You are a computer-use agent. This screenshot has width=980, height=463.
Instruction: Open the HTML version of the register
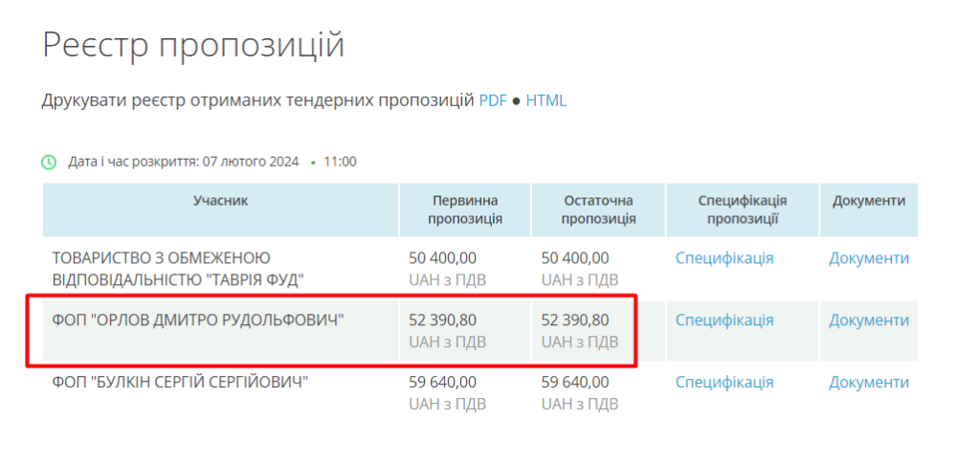(546, 99)
